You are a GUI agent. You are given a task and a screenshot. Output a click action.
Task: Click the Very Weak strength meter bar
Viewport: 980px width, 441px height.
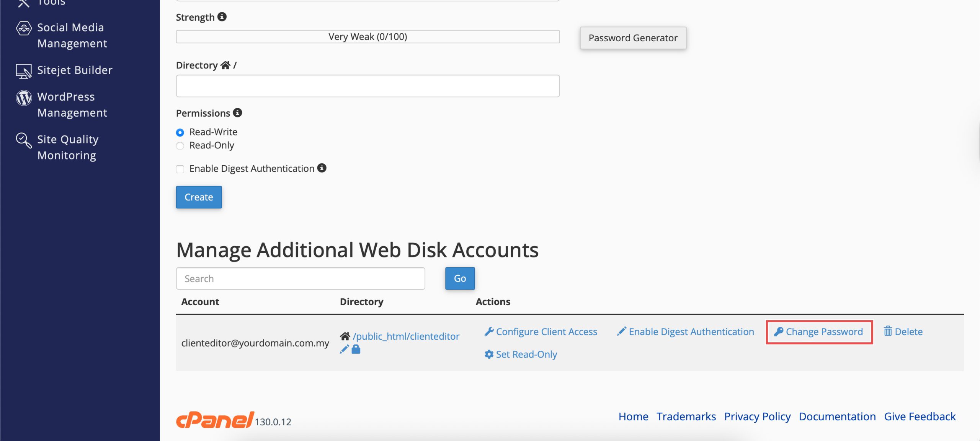(367, 37)
